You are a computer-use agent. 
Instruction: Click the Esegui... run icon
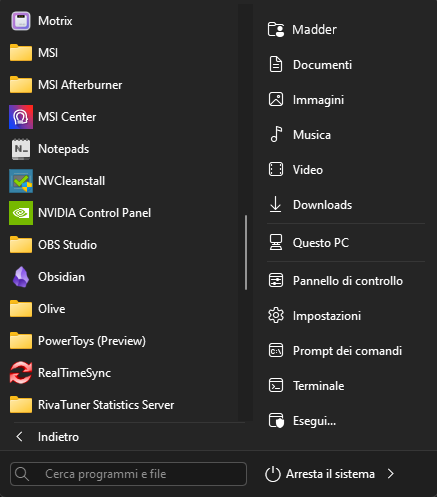click(276, 421)
